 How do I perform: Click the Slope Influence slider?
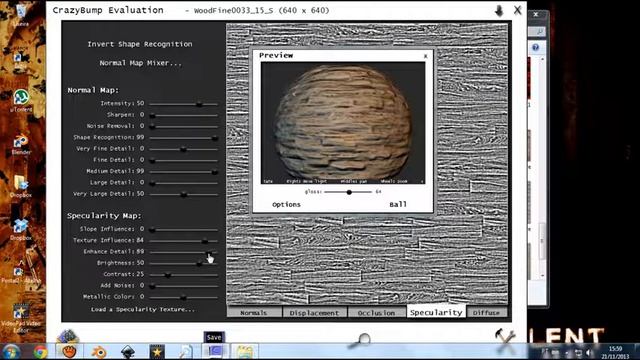click(x=183, y=230)
